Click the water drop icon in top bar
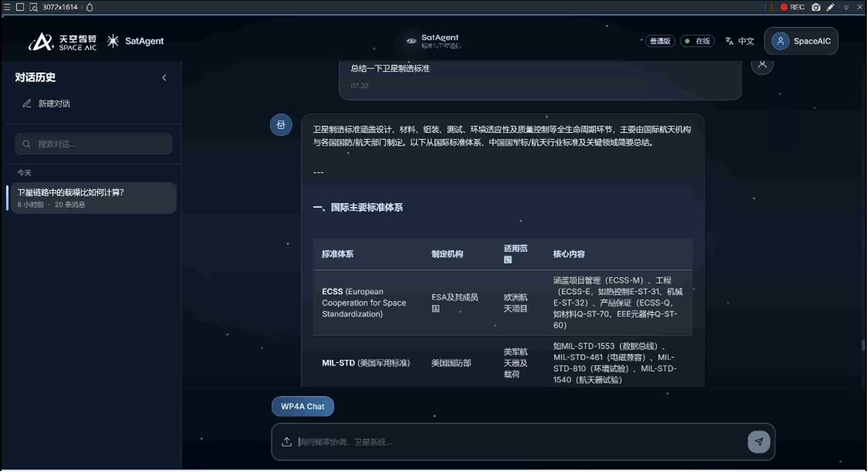Viewport: 868px width, 472px height. point(90,7)
